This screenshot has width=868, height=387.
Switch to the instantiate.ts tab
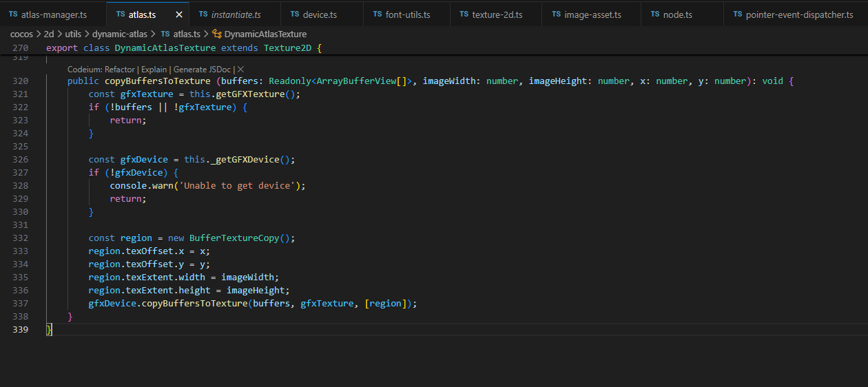(236, 14)
